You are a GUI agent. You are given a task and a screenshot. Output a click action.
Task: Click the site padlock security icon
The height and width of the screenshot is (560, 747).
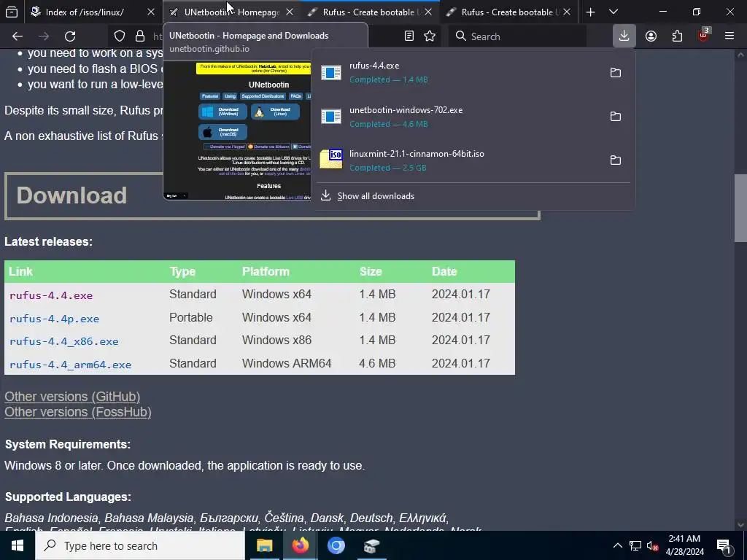(x=139, y=36)
